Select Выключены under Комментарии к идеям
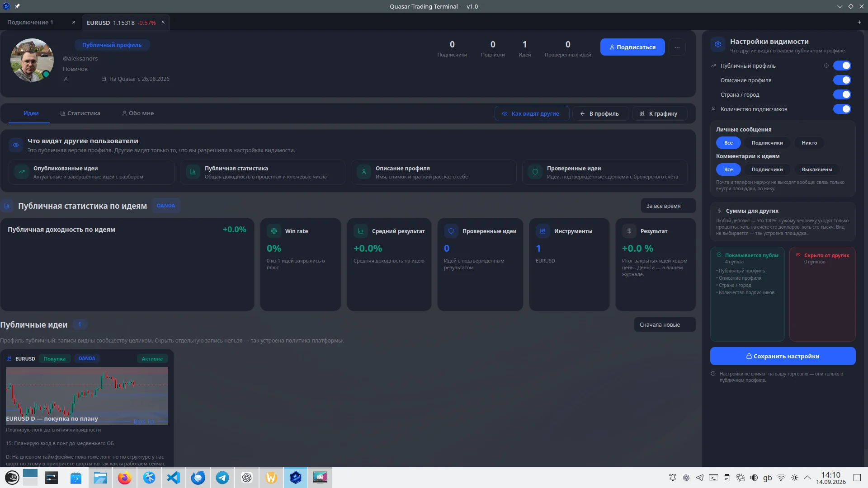This screenshot has width=868, height=488. tap(817, 169)
